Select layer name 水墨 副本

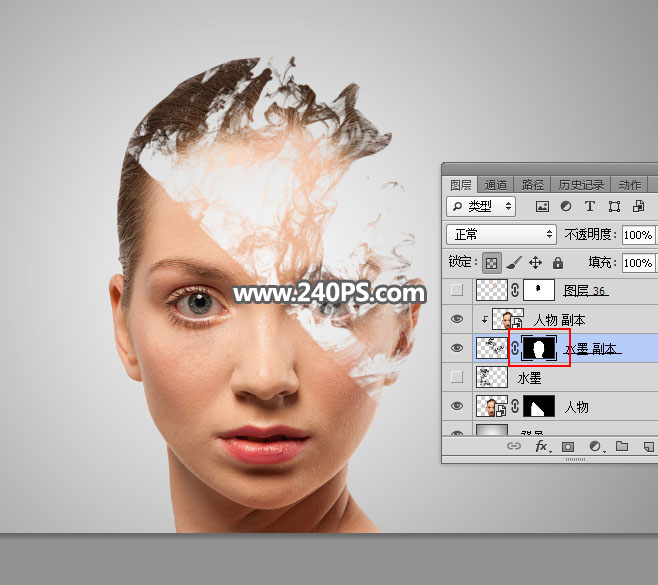[x=590, y=349]
